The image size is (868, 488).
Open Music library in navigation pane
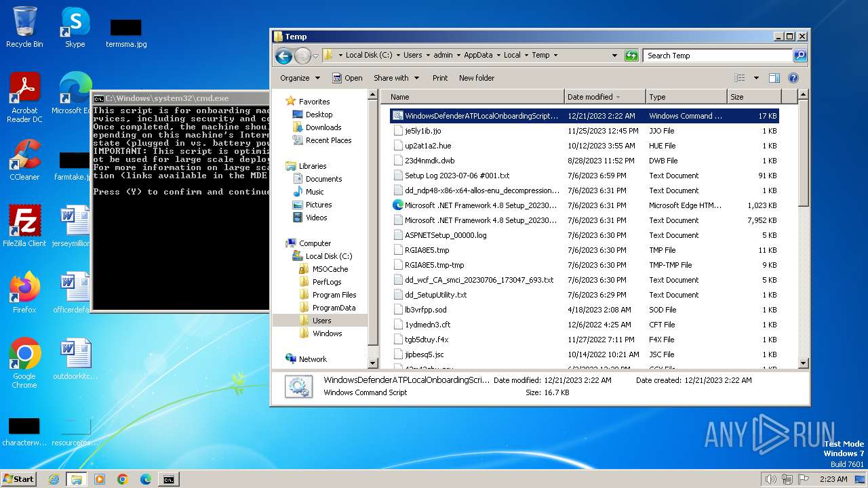point(315,192)
